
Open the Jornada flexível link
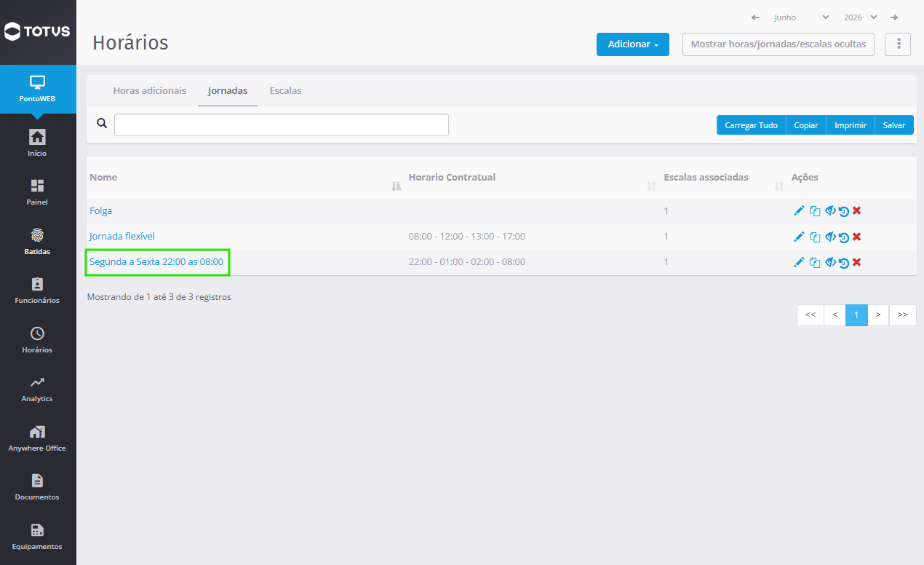pos(122,237)
